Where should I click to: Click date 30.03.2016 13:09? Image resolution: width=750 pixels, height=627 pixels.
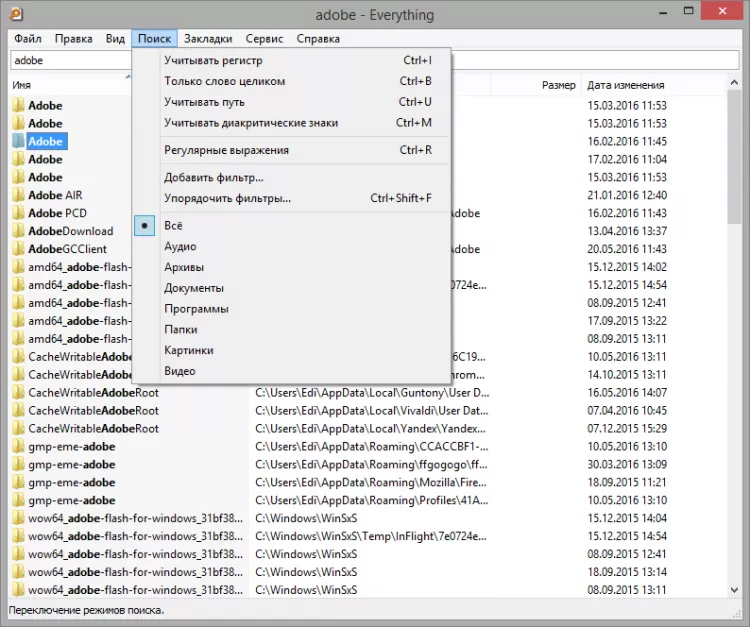[x=627, y=464]
